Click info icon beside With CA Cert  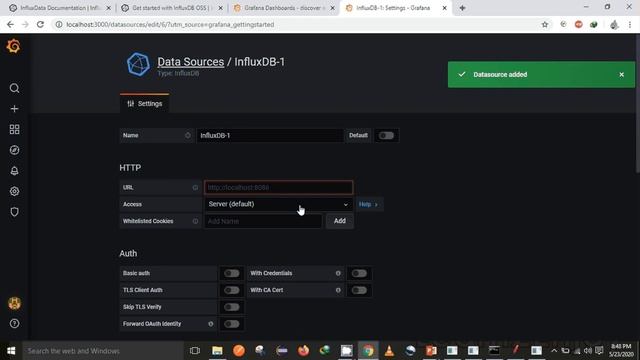click(x=338, y=290)
